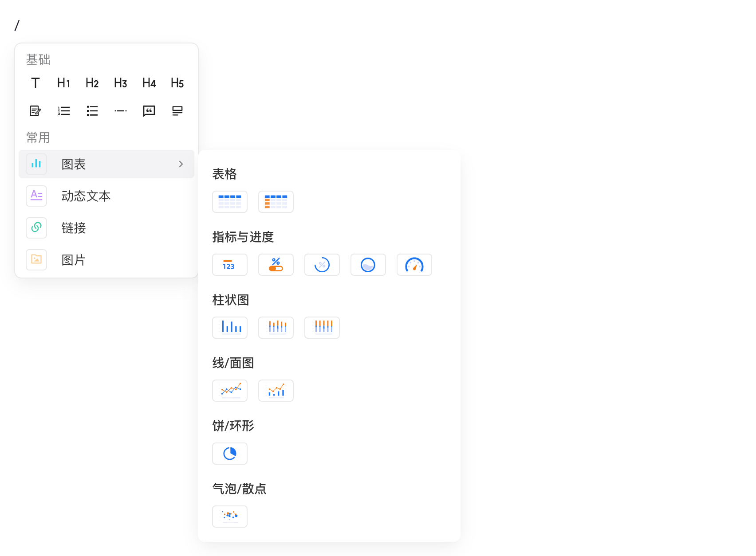
Task: Choose the pivot table with orange header
Action: (276, 202)
